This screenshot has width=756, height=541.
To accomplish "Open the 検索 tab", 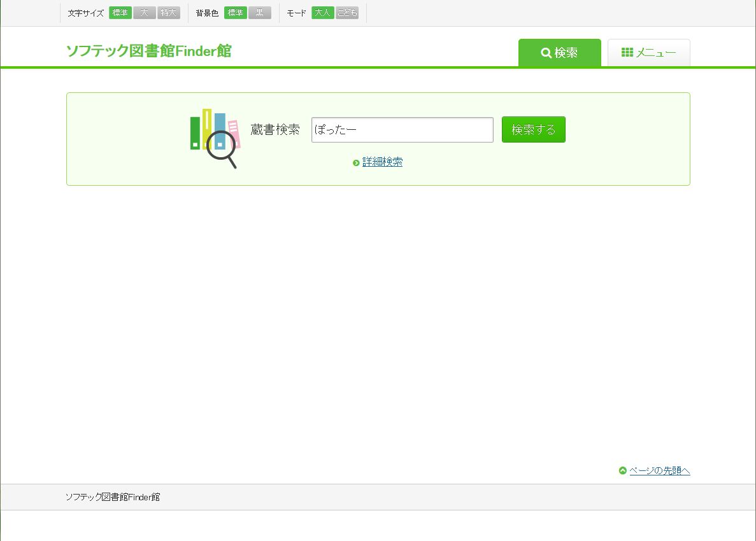I will [559, 53].
